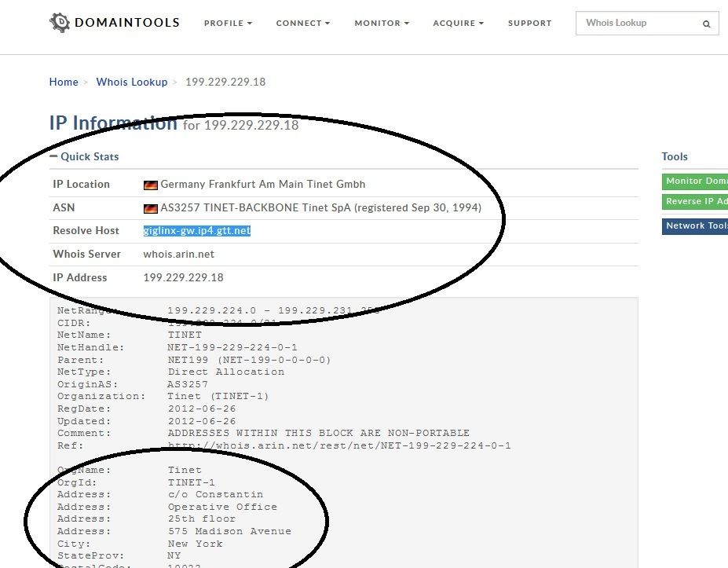This screenshot has width=728, height=568.
Task: Click the NetName value TINET
Action: pos(185,335)
